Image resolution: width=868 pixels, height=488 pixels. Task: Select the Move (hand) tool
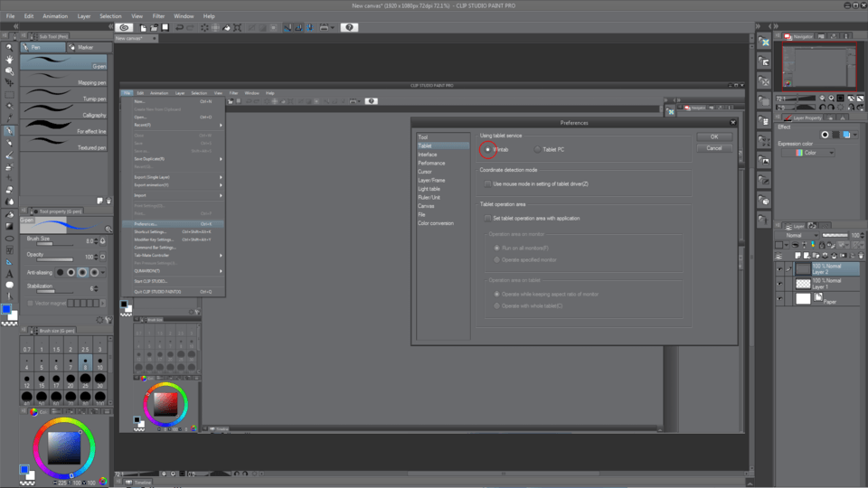tap(9, 58)
